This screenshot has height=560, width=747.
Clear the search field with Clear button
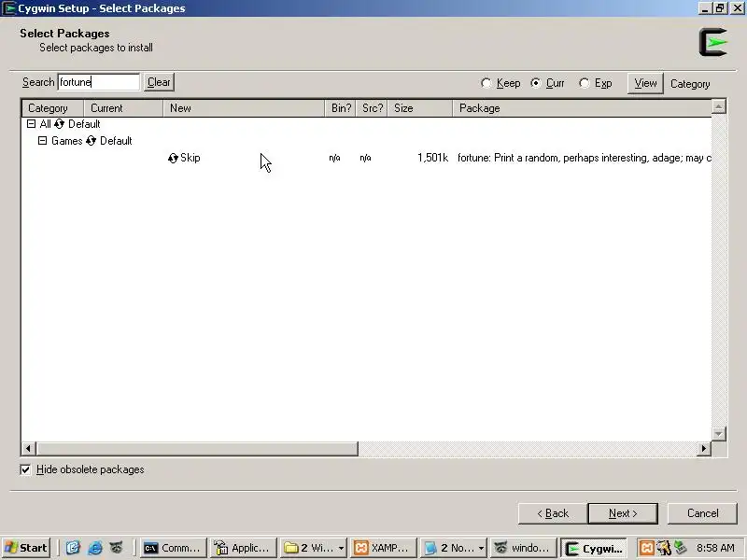coord(159,82)
